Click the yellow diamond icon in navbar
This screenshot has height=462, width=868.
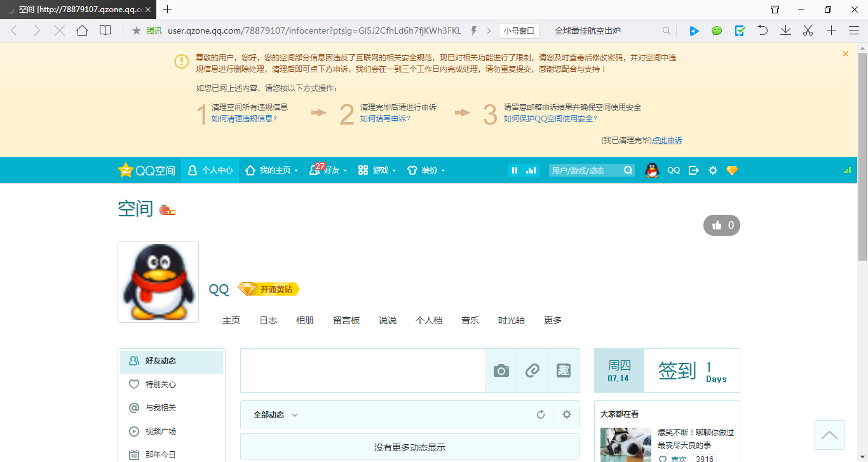pos(732,170)
